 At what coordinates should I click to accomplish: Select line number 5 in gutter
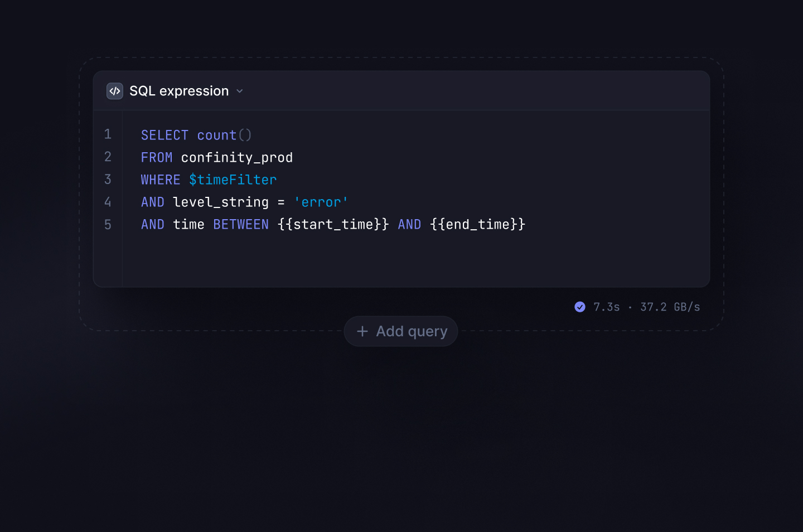click(x=108, y=225)
